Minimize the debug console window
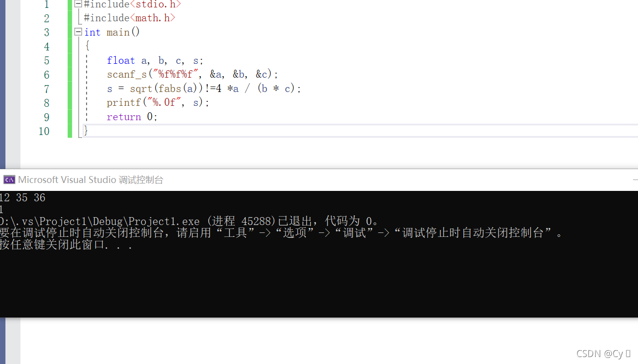Image resolution: width=638 pixels, height=364 pixels. pyautogui.click(x=635, y=180)
